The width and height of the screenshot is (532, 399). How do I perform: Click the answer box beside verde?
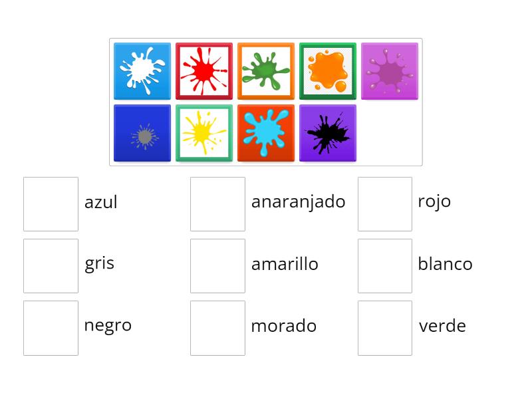(x=384, y=327)
